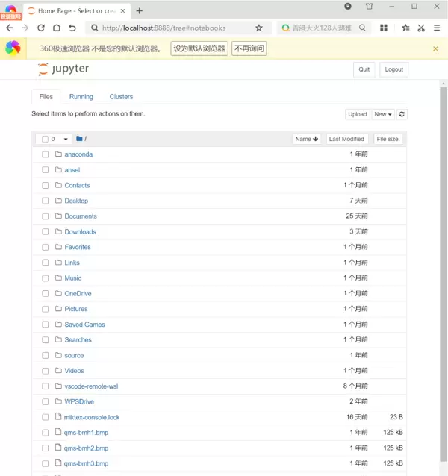Screen dimensions: 448x476
Task: Click the Upload button
Action: tap(358, 114)
